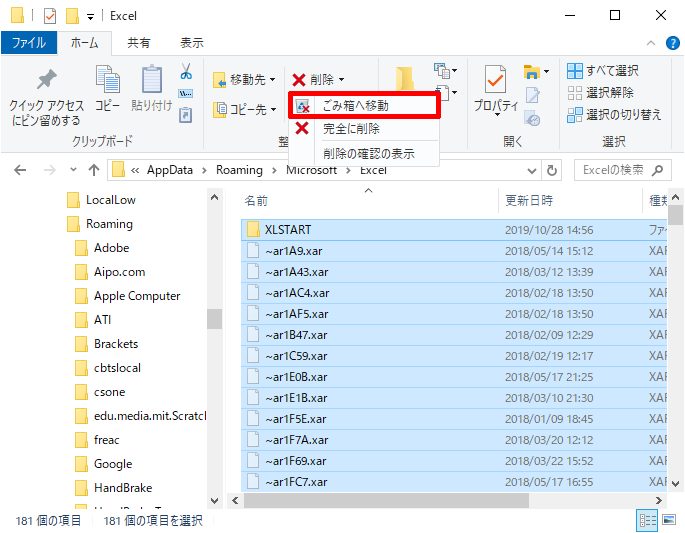Click the Delete dropdown arrow
The height and width of the screenshot is (533, 685).
coord(342,80)
